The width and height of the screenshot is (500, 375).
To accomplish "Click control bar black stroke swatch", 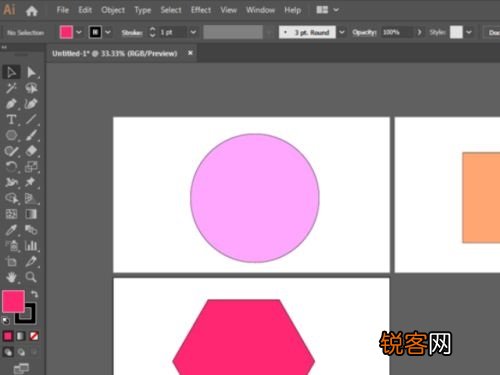I will (95, 32).
